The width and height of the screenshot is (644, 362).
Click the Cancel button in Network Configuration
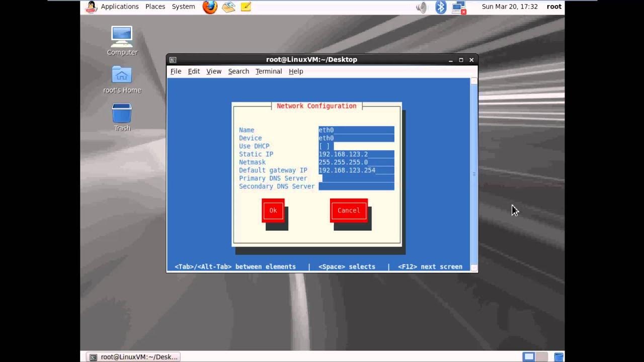pyautogui.click(x=349, y=211)
